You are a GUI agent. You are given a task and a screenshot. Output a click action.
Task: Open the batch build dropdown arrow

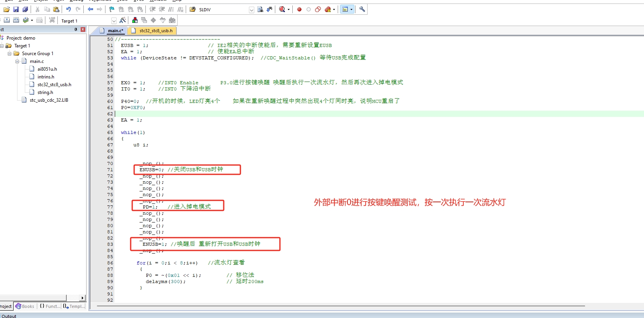pyautogui.click(x=32, y=20)
